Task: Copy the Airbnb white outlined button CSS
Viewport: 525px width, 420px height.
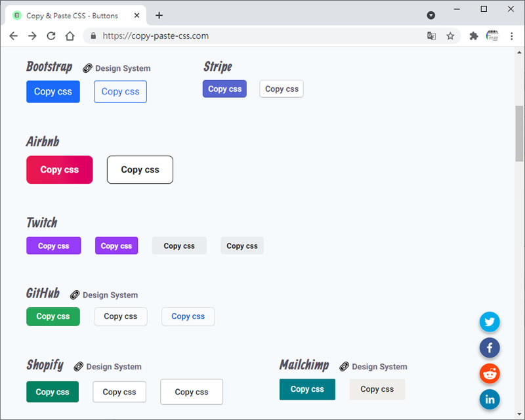Action: tap(140, 169)
